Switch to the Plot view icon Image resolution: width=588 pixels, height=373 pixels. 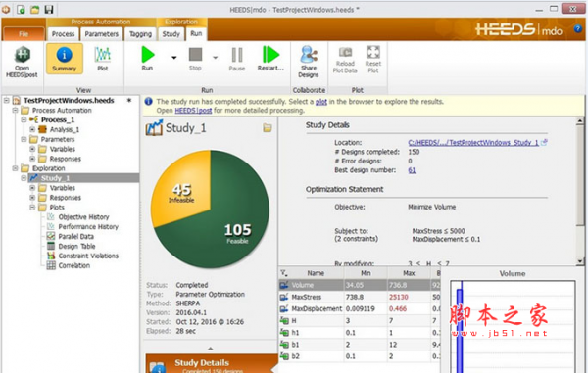[102, 59]
